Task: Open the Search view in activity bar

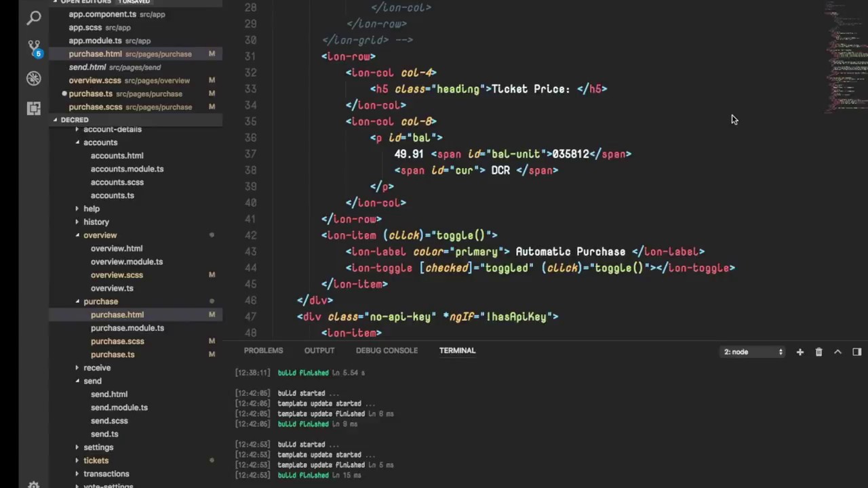Action: 33,18
